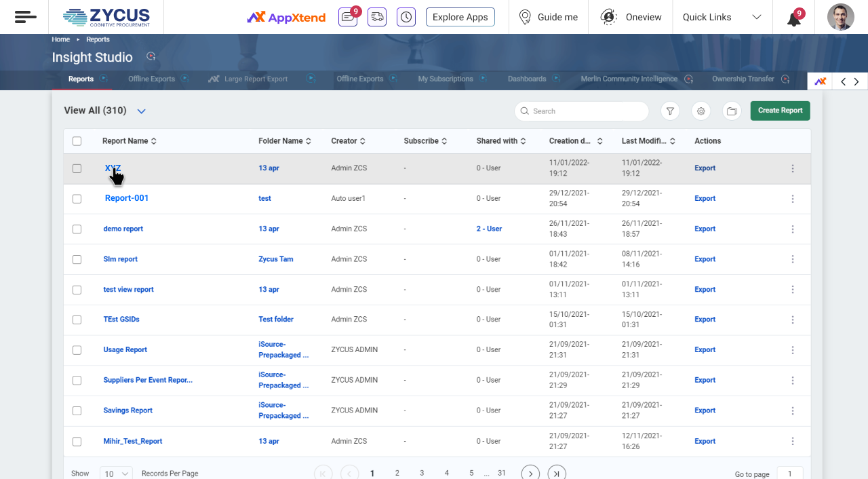Switch to the My Subscriptions tab
868x479 pixels.
(x=446, y=79)
